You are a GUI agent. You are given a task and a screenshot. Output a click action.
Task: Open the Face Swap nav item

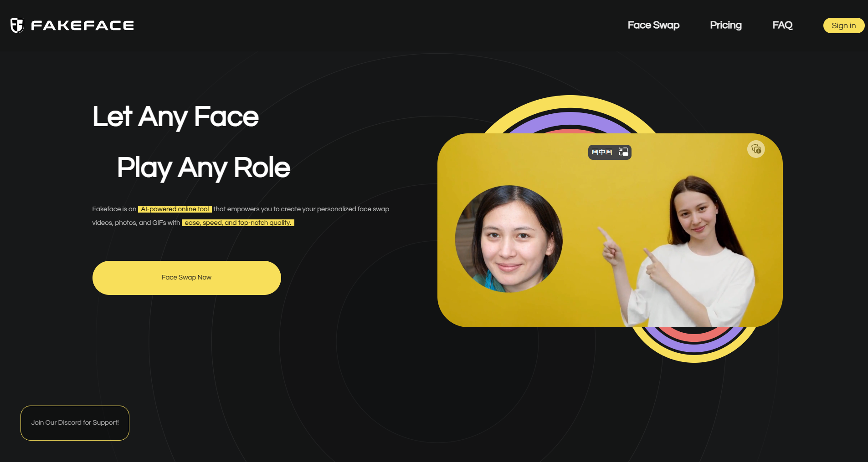coord(653,25)
